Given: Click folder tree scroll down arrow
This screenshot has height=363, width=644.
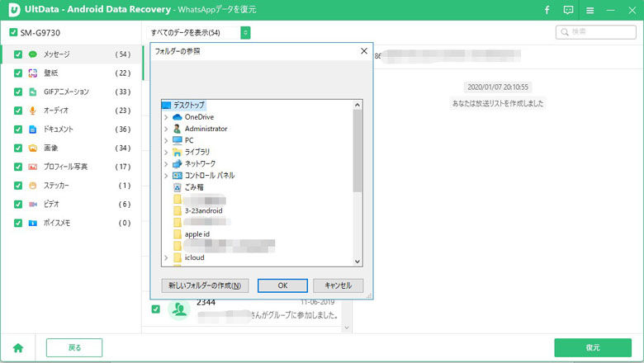Looking at the screenshot, I should coord(358,262).
